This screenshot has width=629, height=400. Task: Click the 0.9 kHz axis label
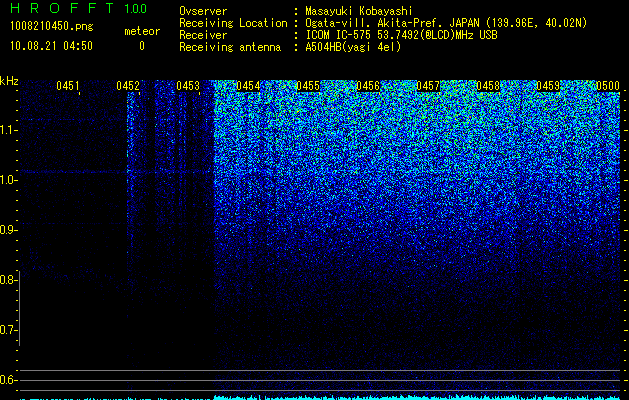[7, 230]
